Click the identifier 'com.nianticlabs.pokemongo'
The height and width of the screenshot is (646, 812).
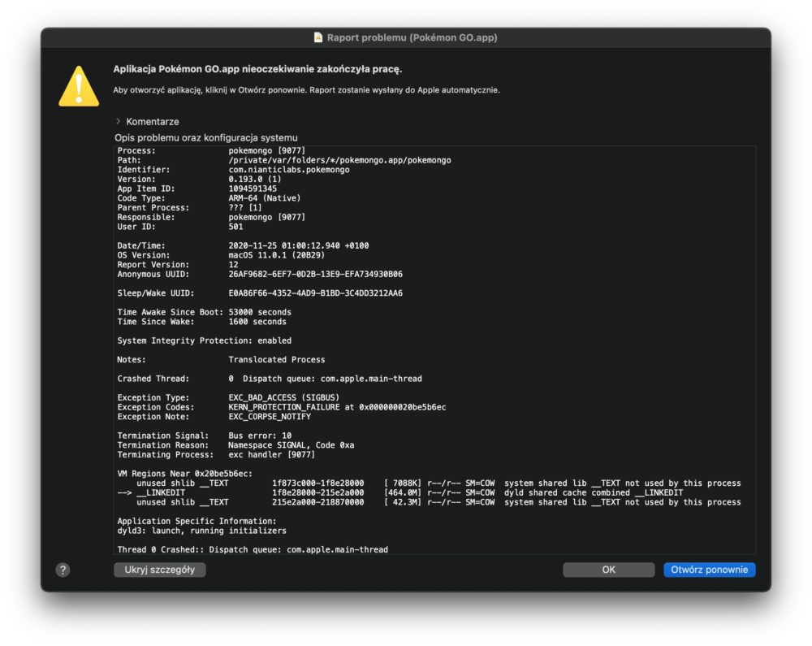289,169
